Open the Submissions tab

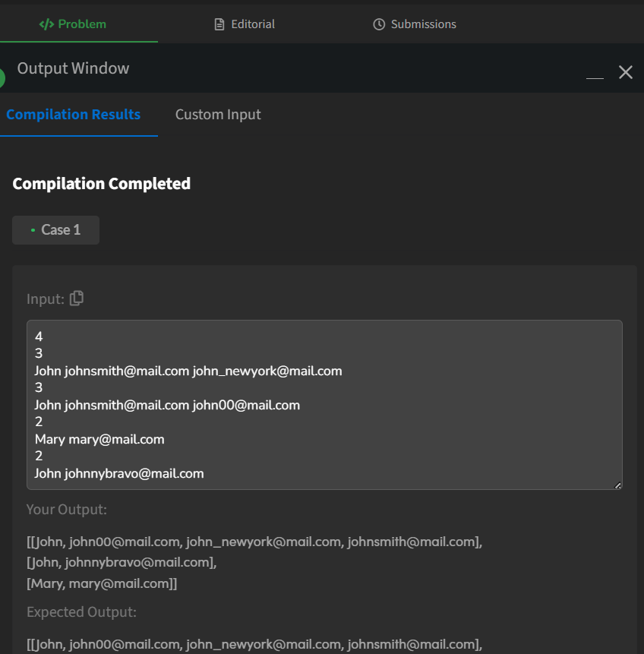click(x=414, y=24)
